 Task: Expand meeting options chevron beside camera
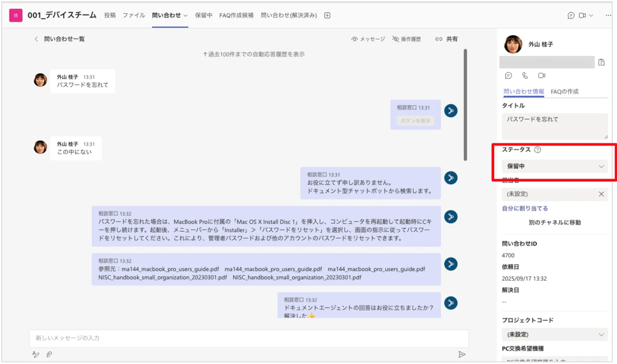(591, 15)
